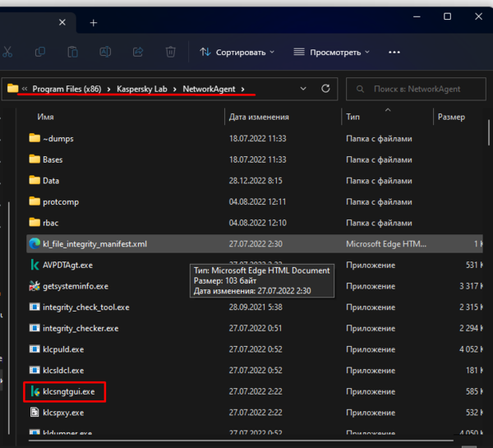493x448 pixels.
Task: Sort by the Имя column header
Action: click(x=46, y=118)
